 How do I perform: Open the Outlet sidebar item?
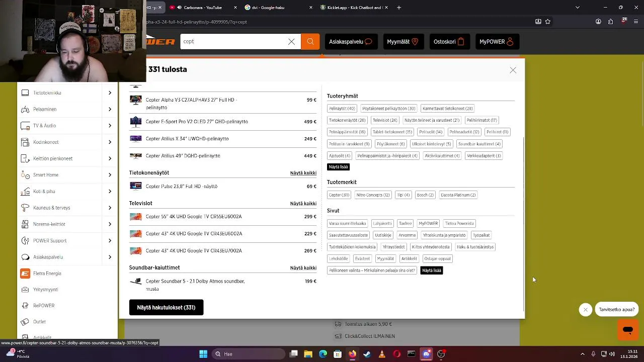click(x=39, y=322)
